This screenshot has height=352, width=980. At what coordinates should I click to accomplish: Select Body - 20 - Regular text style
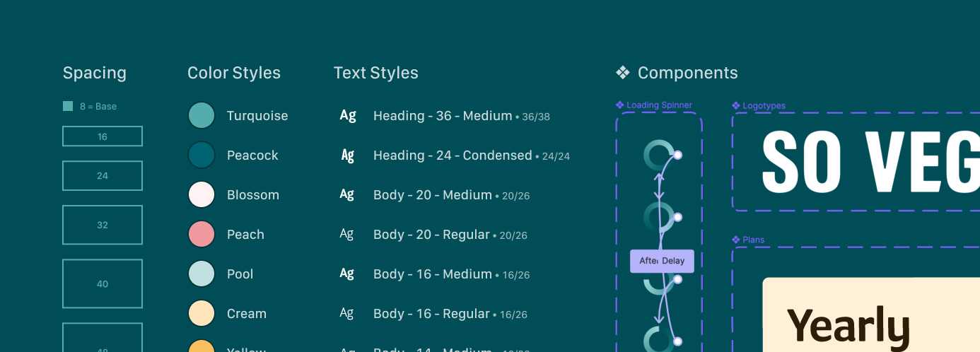pos(431,235)
